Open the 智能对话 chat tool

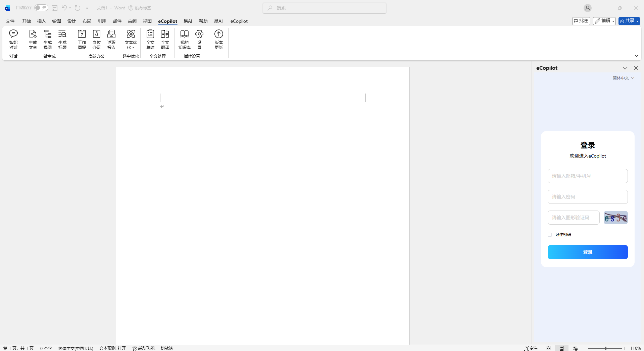pyautogui.click(x=13, y=39)
